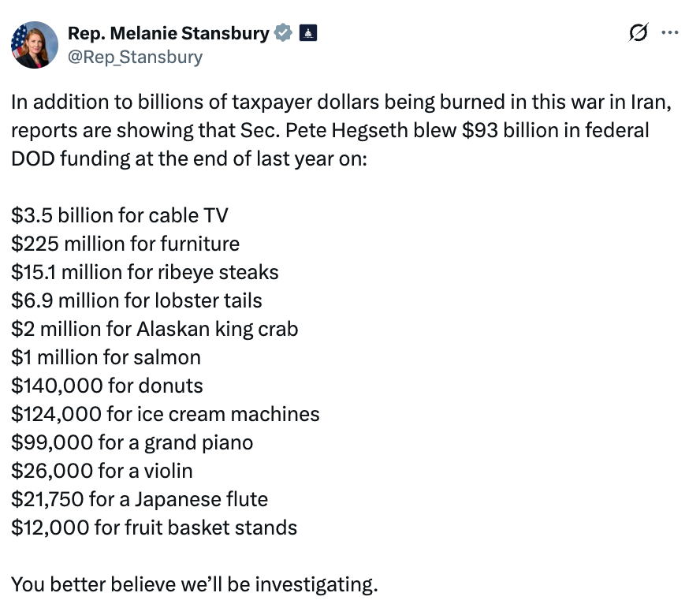Screen dimensions: 700x604
Task: Click the Capitol government affiliation badge
Action: [308, 33]
